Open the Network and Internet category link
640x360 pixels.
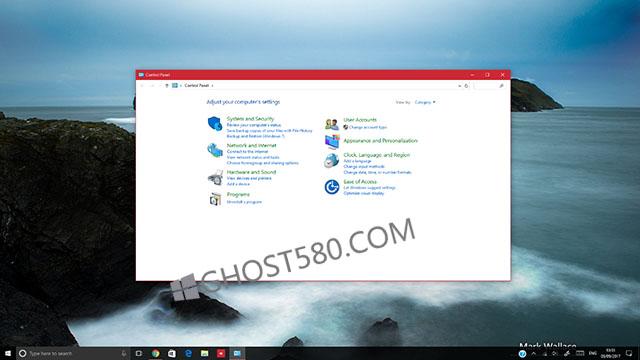251,145
